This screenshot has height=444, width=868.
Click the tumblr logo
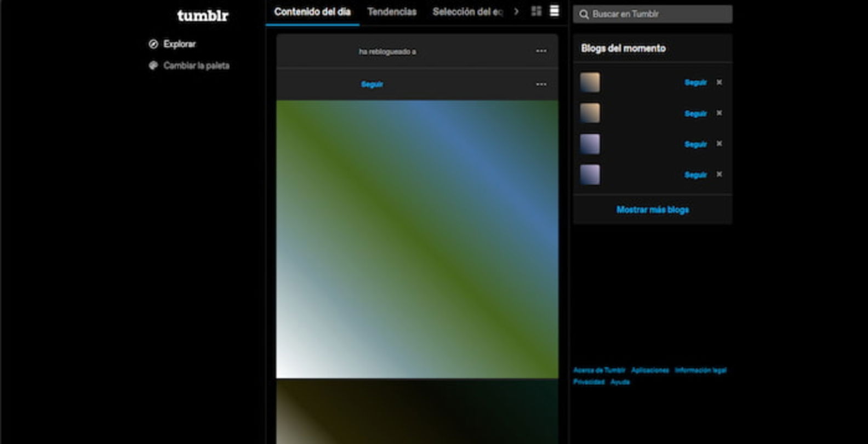pyautogui.click(x=202, y=15)
